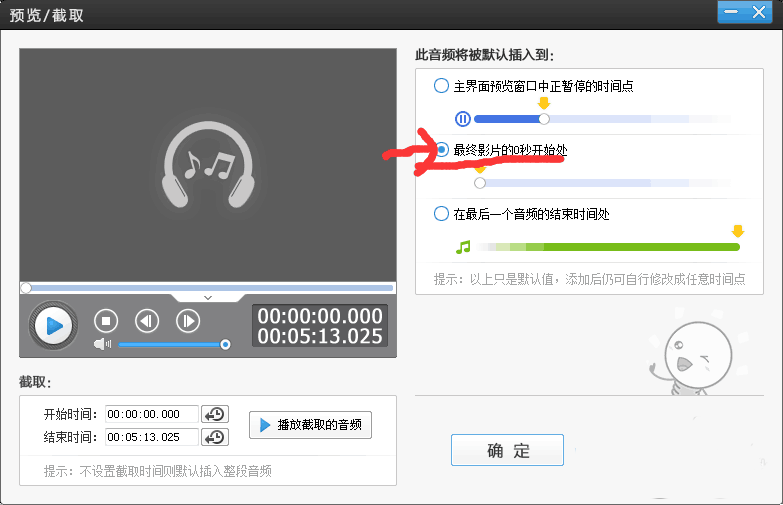Minimize the 预览/截取 dialog
Screen dimensions: 783x505
point(731,12)
